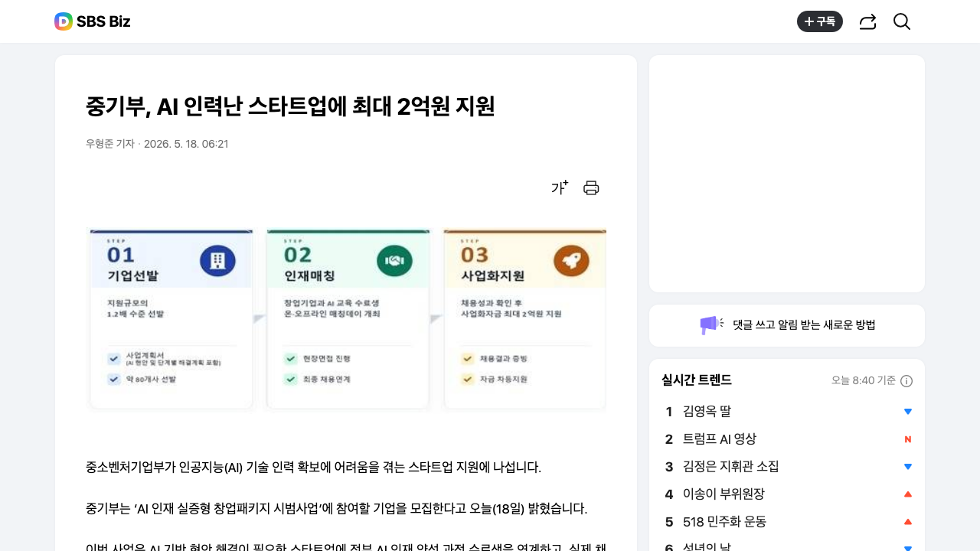The image size is (980, 551).
Task: Open trending topic 김영옥 딸
Action: [x=707, y=412]
